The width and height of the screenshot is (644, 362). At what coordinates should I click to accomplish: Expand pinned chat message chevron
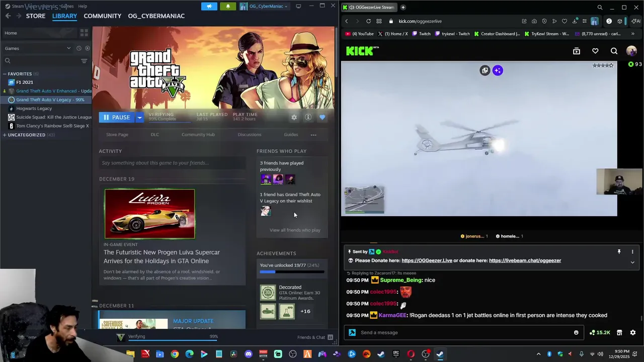632,262
